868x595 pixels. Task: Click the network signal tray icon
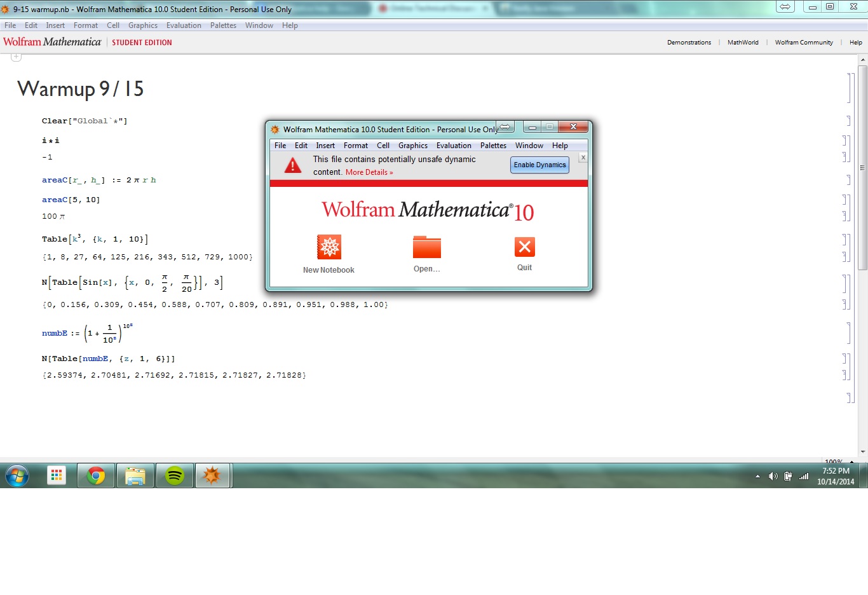[x=804, y=476]
